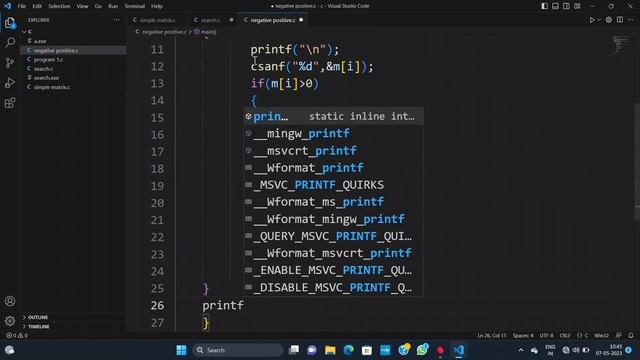Open the View menu
Screen dimensions: 640x360
(x=82, y=6)
